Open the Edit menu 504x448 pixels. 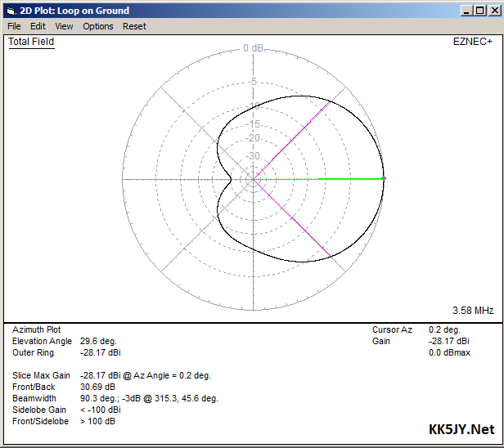(x=38, y=26)
